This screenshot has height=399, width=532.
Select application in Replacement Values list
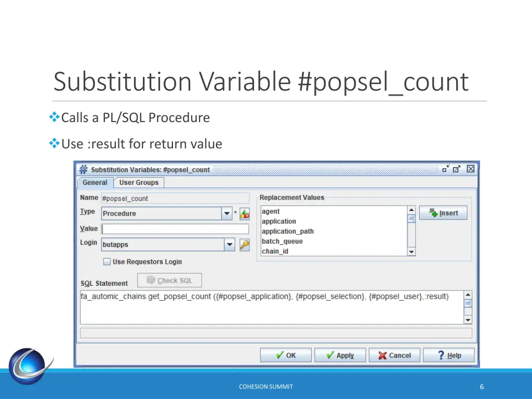point(334,221)
